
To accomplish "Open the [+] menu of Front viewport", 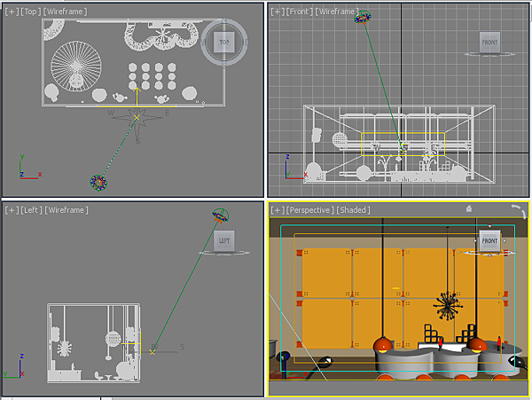I will (278, 12).
